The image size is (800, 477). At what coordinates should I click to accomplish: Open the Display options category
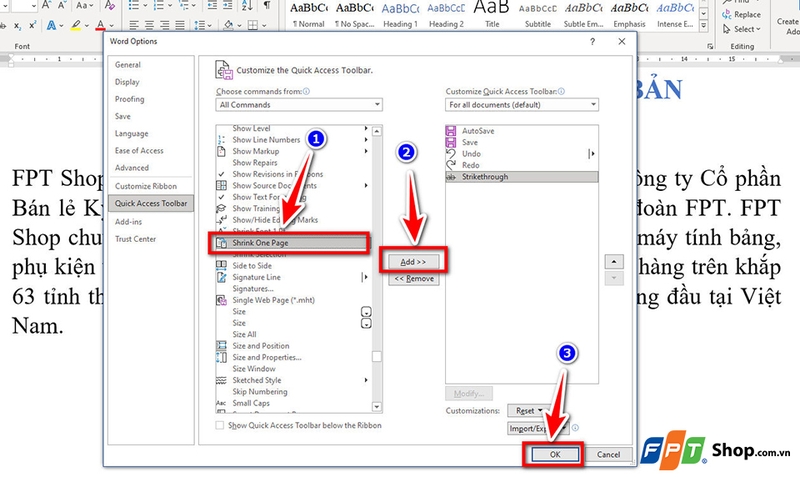coord(127,82)
